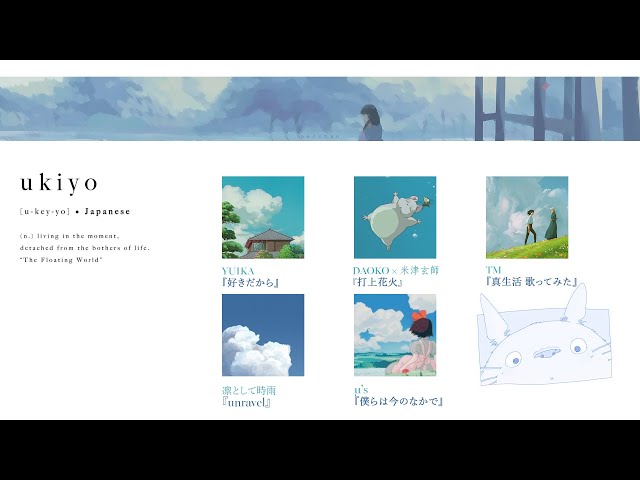
Task: Click the song title『真生活 歌ってみた』
Action: tap(532, 282)
